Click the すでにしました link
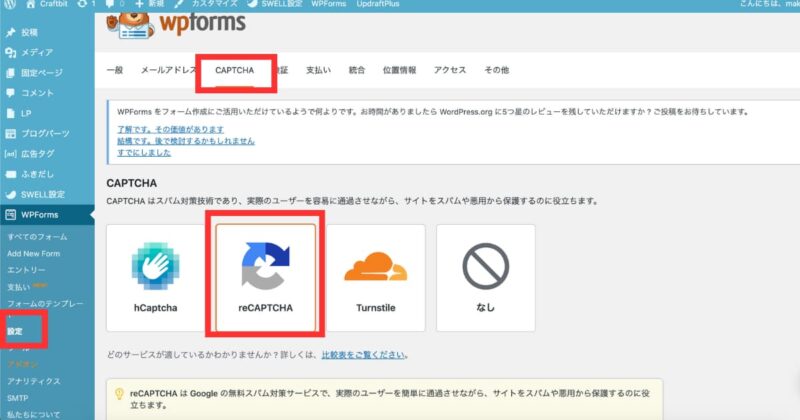 click(x=144, y=153)
